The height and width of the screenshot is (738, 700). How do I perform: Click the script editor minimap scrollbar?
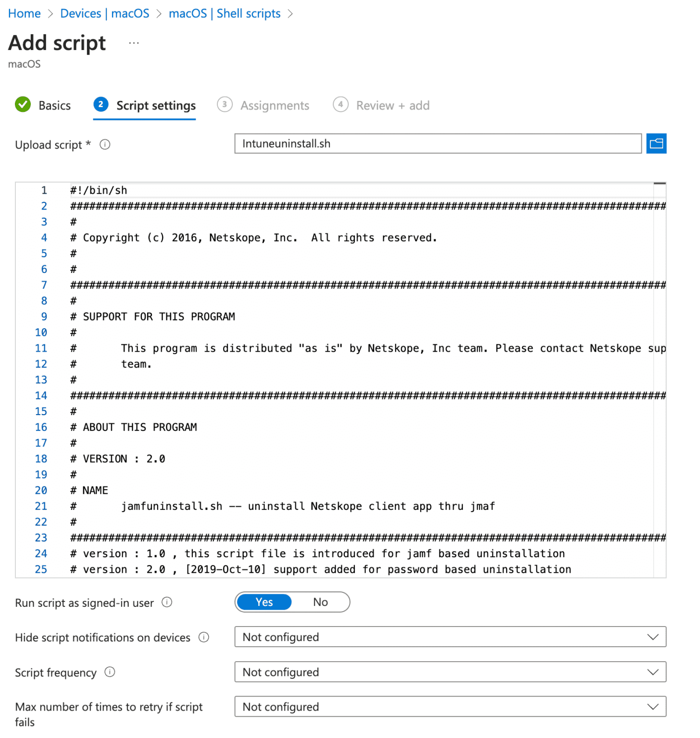(660, 380)
